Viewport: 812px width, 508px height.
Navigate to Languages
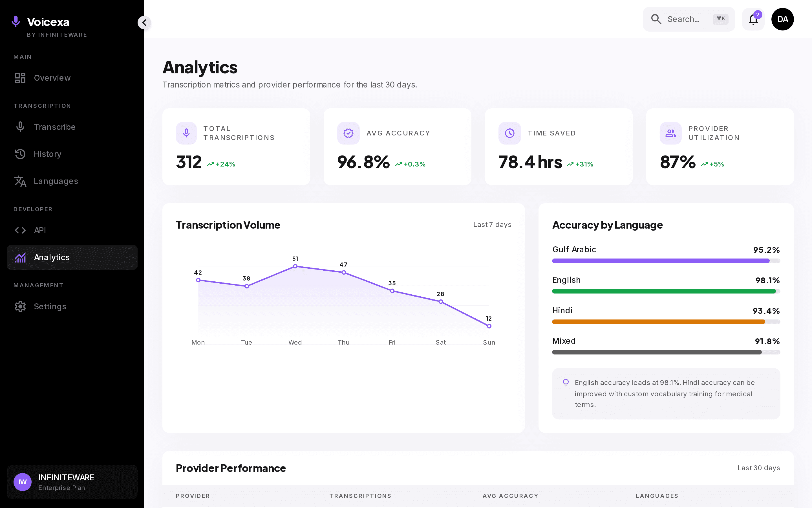tap(72, 181)
